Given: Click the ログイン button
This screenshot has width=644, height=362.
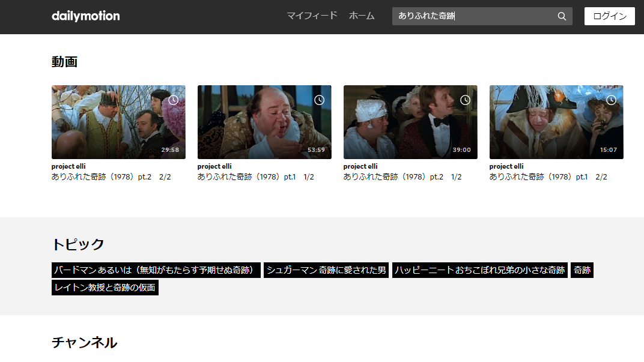Looking at the screenshot, I should 610,16.
